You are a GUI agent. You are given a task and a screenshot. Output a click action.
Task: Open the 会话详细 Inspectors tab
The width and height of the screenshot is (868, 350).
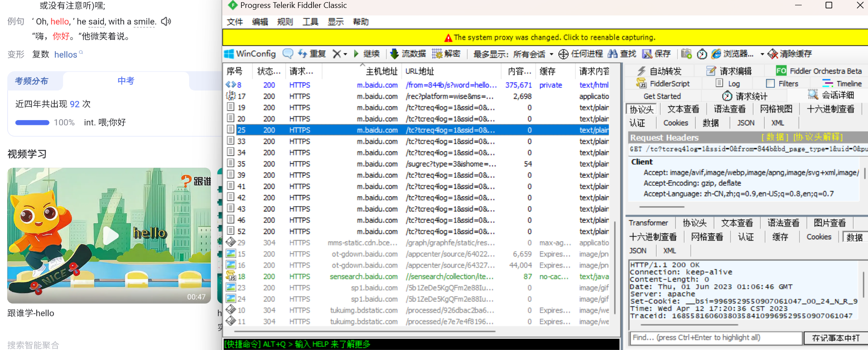click(x=831, y=95)
